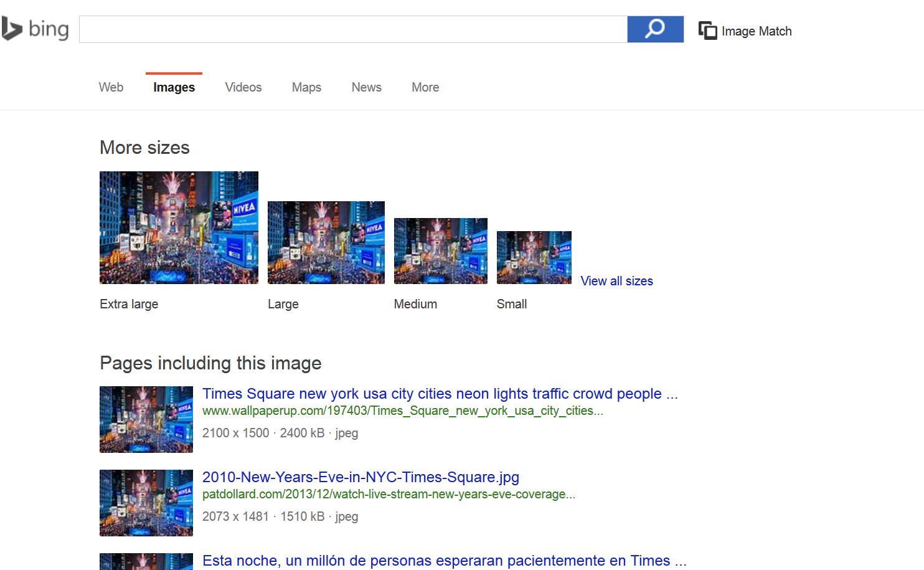Open the Large size thumbnail
Screen dimensions: 924x570
[326, 242]
